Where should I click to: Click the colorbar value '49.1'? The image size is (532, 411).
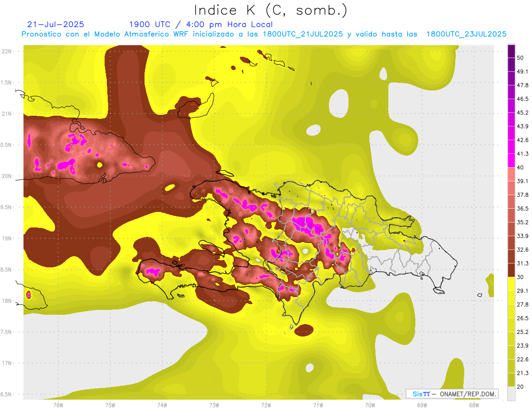[x=522, y=71]
